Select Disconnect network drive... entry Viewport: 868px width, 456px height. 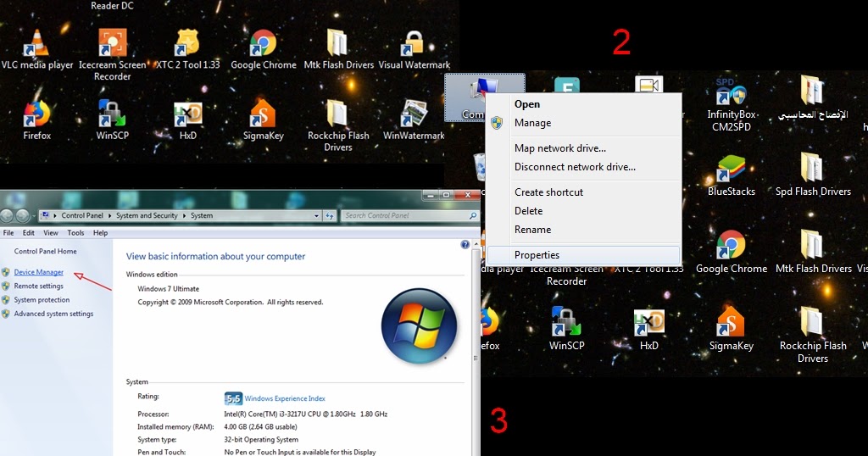coord(583,167)
